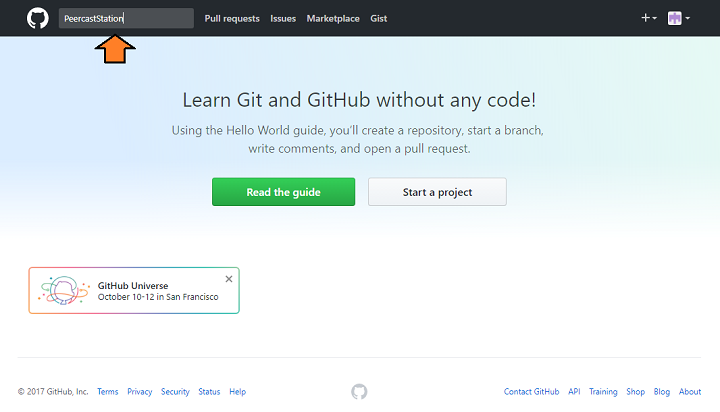Click the search field containing PeercastStation
Screen dimensions: 720x412
(x=126, y=18)
